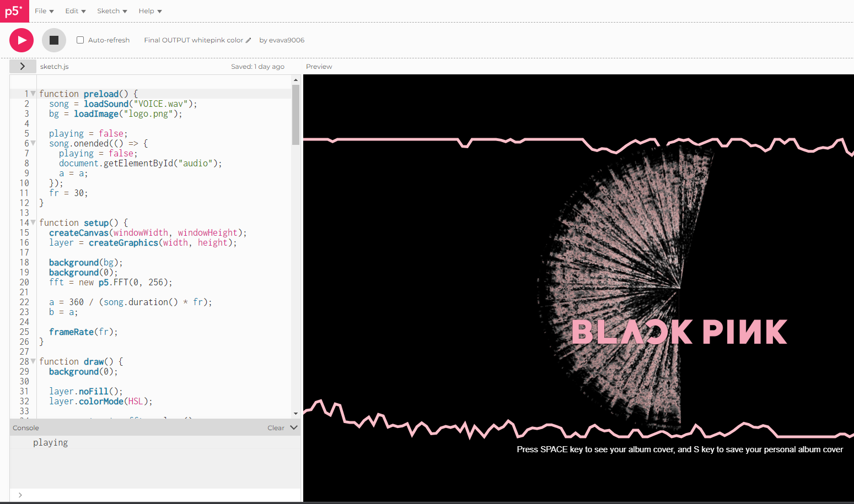Click the Preview panel label

click(x=319, y=67)
